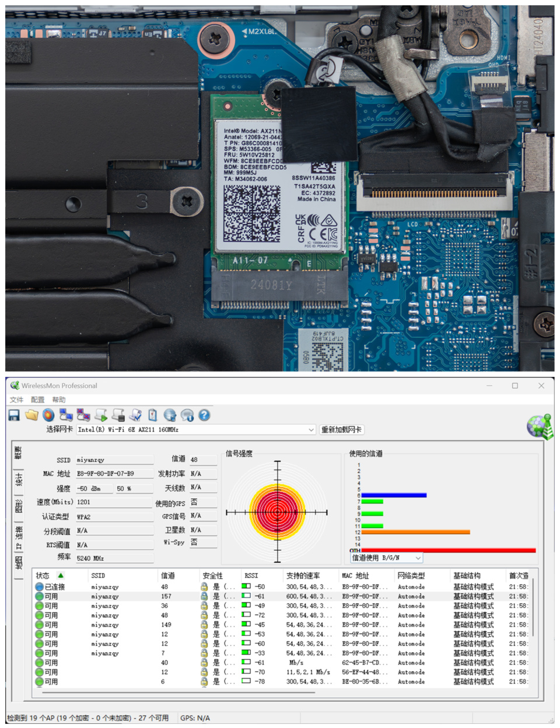Click the blue question mark help icon
560x728 pixels.
pos(204,415)
